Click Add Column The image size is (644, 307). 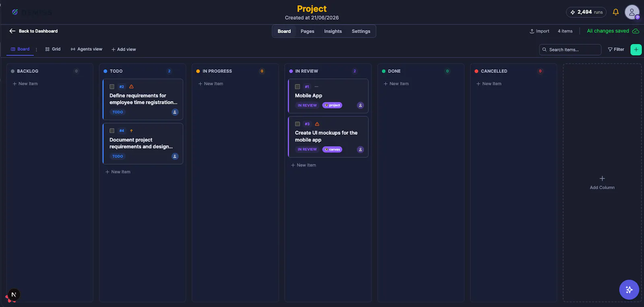pos(602,183)
